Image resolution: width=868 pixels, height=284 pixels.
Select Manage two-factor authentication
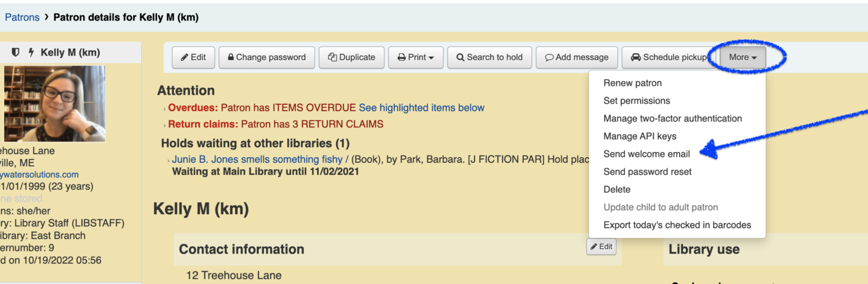[x=672, y=118]
